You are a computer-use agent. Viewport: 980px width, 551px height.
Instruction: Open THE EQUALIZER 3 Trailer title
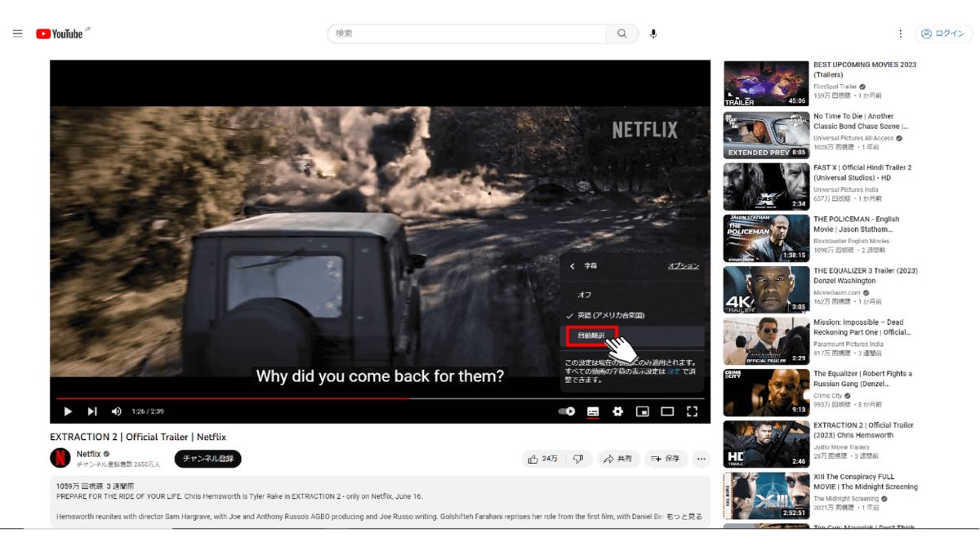pyautogui.click(x=866, y=276)
